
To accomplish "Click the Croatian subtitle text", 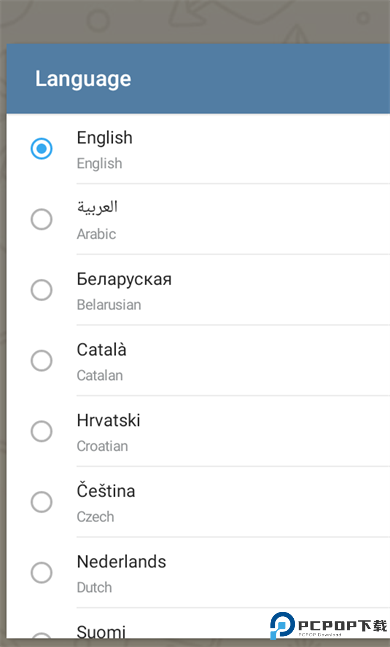I will click(x=102, y=446).
